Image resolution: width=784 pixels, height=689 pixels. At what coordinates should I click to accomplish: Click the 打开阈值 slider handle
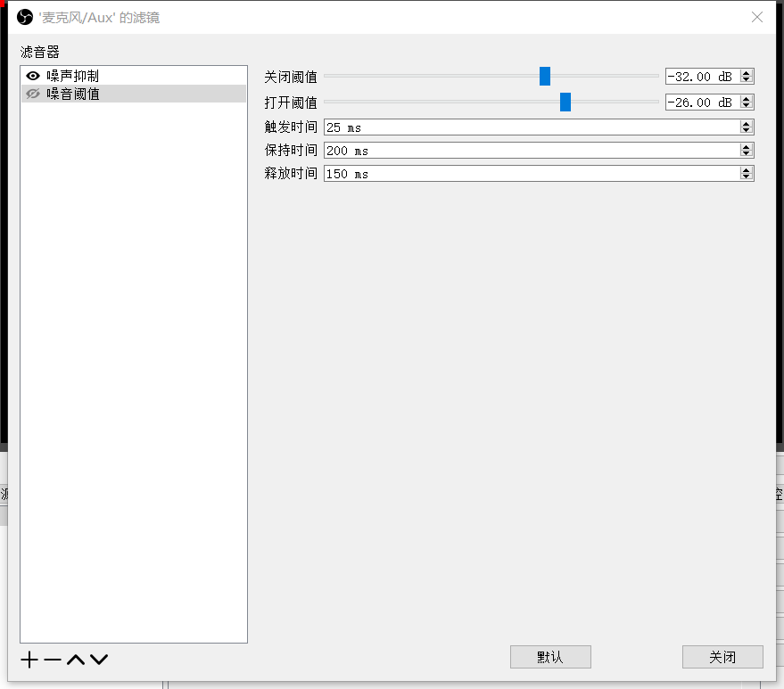coord(565,102)
